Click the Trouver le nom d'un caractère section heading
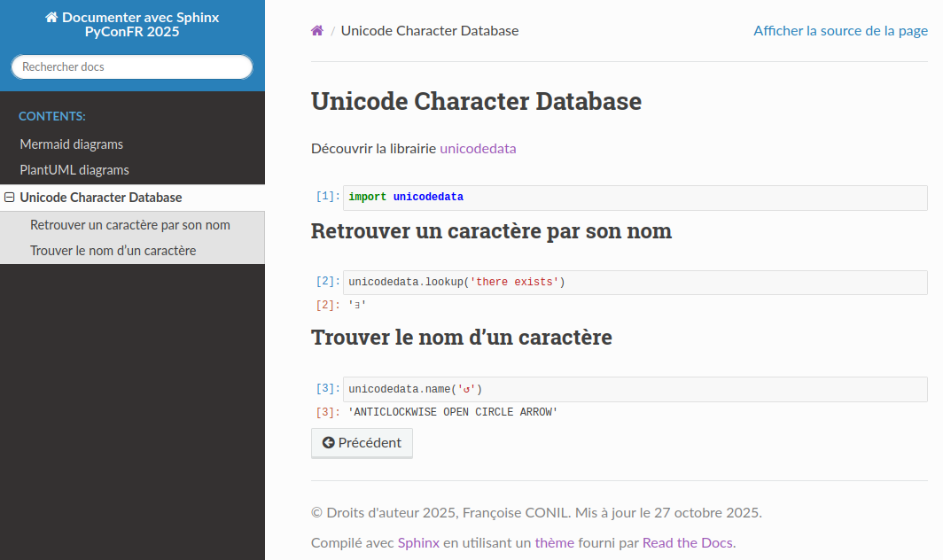 [x=461, y=338]
